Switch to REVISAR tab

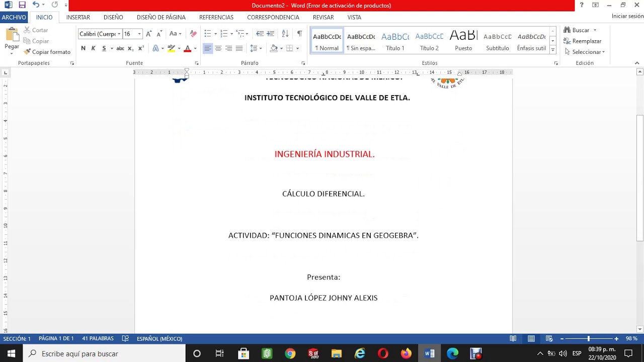[323, 17]
